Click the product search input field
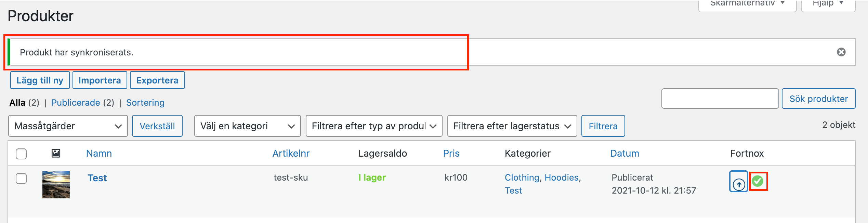Image resolution: width=868 pixels, height=223 pixels. click(x=720, y=99)
